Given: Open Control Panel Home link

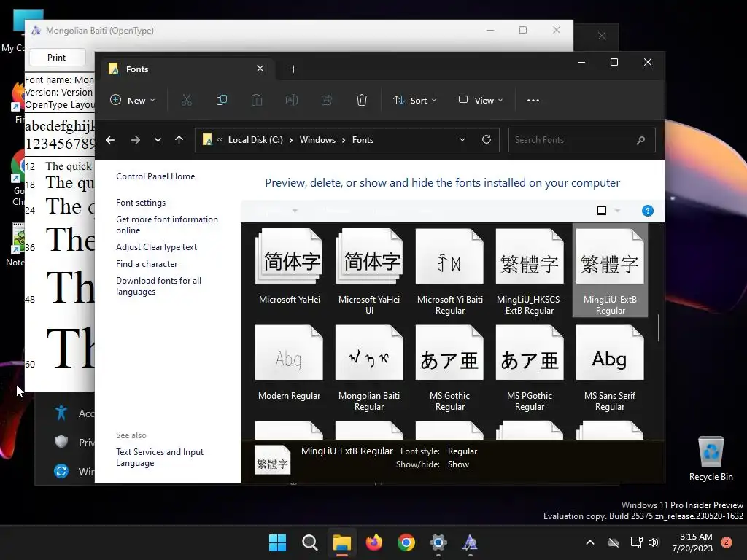Looking at the screenshot, I should pyautogui.click(x=155, y=176).
